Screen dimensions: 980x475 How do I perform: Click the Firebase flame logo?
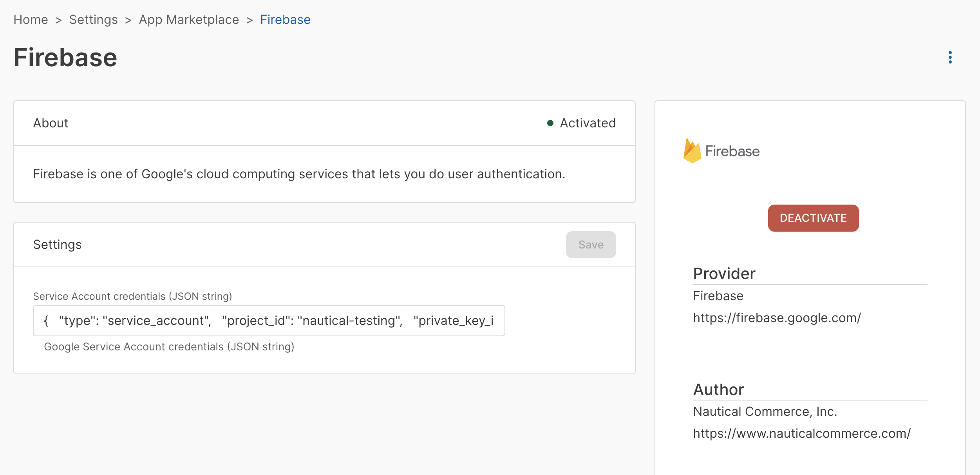(x=692, y=151)
